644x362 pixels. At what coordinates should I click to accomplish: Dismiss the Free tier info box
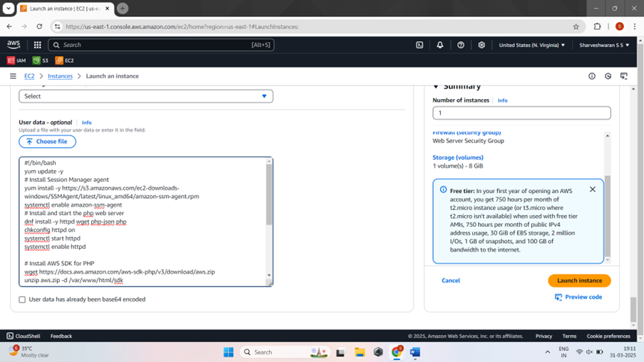tap(592, 190)
